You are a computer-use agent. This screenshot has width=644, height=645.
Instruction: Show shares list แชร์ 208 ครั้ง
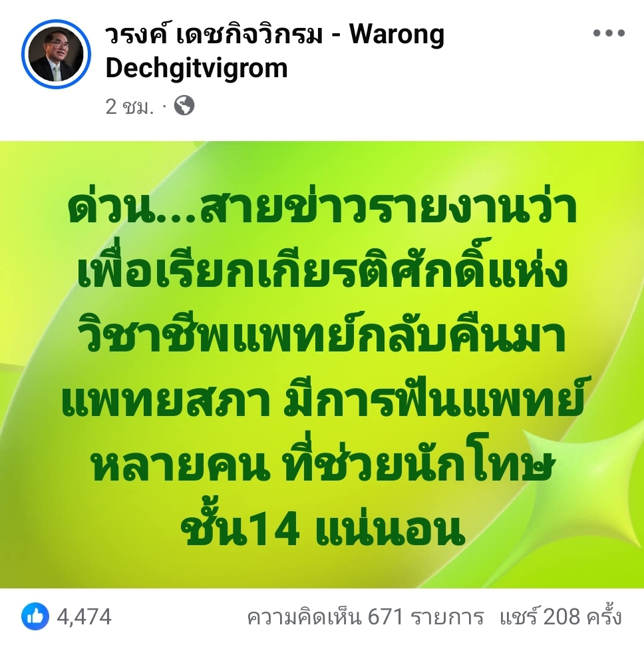[560, 616]
